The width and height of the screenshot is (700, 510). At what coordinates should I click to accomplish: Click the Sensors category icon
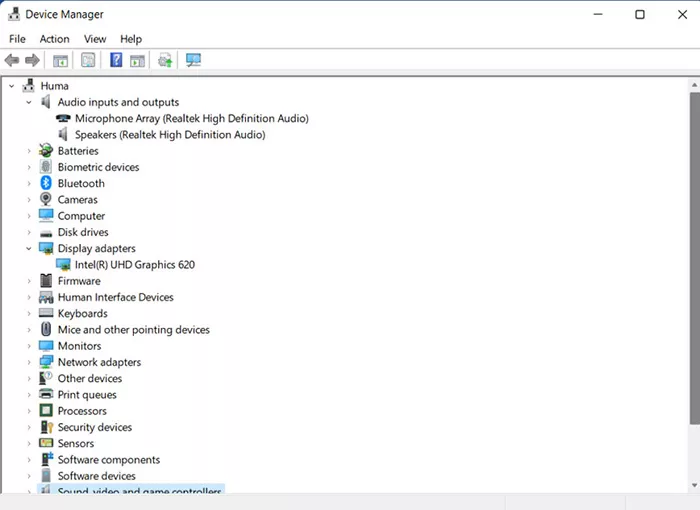[46, 443]
